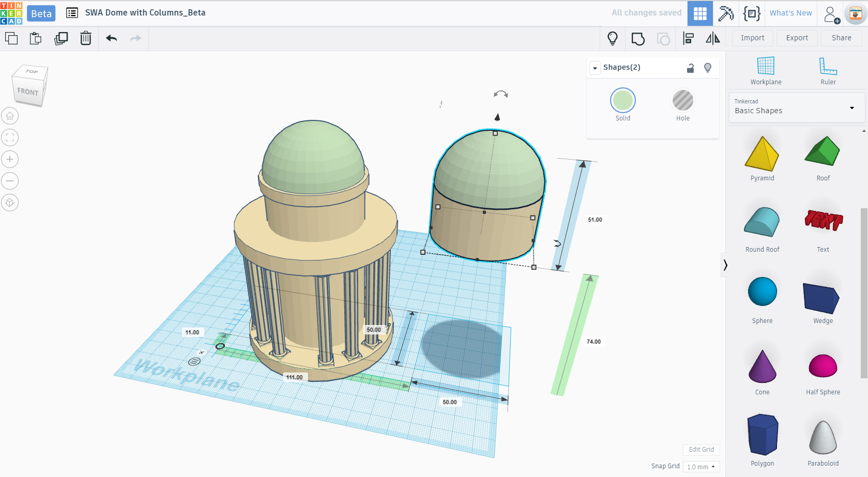Hide the selected shapes
Image resolution: width=868 pixels, height=477 pixels.
tap(708, 68)
